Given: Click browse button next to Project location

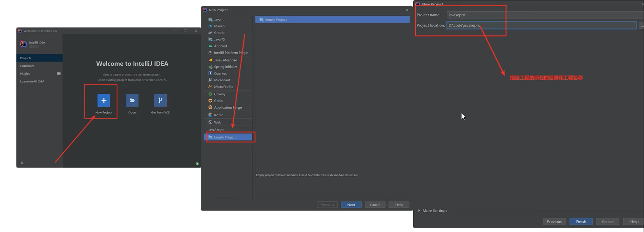Looking at the screenshot, I should pos(642,25).
